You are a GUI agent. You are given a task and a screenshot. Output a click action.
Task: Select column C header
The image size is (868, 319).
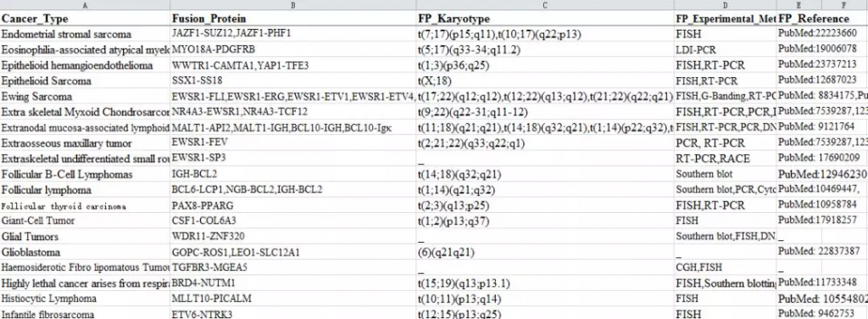click(x=545, y=5)
